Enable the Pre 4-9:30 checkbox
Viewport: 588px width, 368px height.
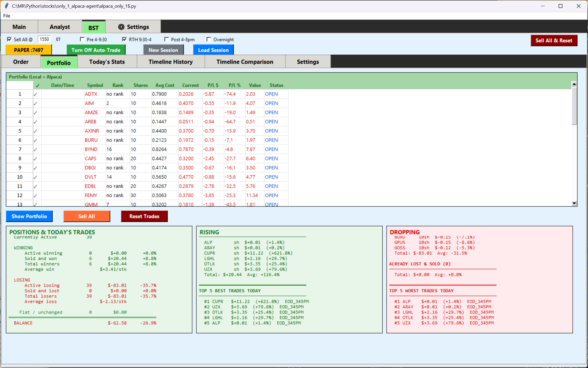(82, 39)
